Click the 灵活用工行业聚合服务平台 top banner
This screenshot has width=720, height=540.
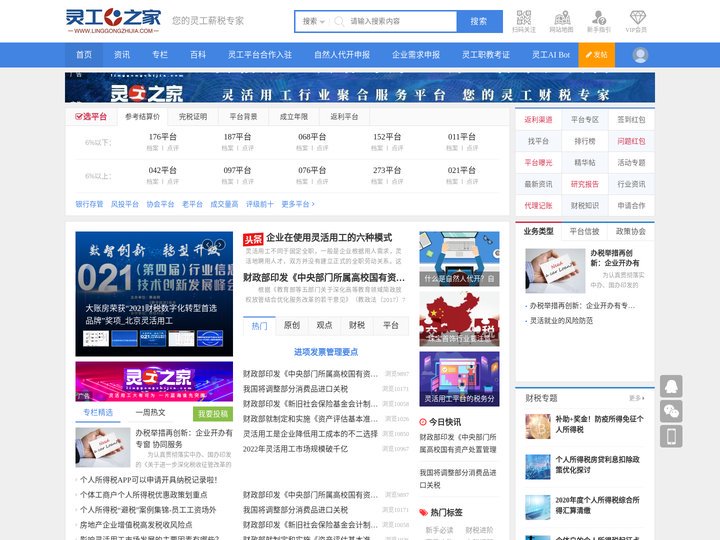[360, 87]
